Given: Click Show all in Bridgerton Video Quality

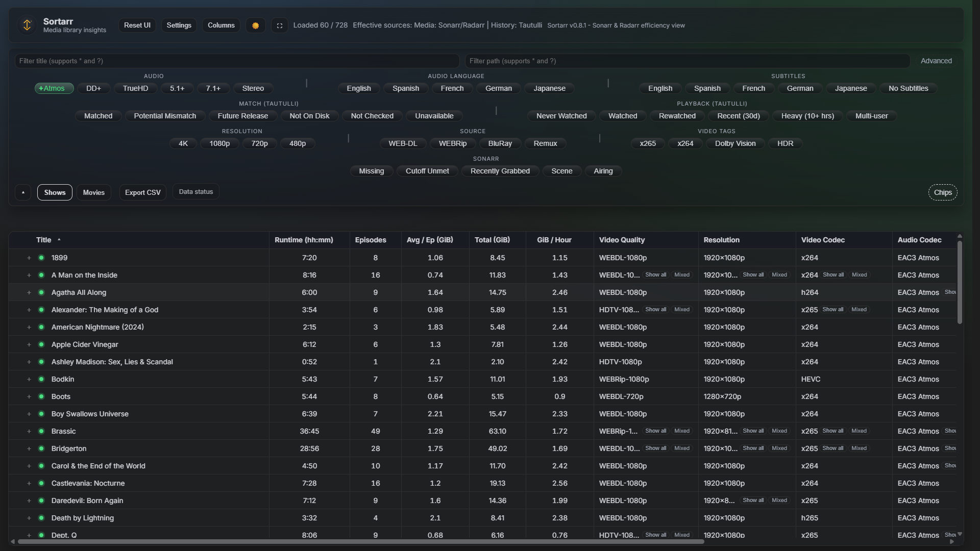Looking at the screenshot, I should pyautogui.click(x=655, y=448).
